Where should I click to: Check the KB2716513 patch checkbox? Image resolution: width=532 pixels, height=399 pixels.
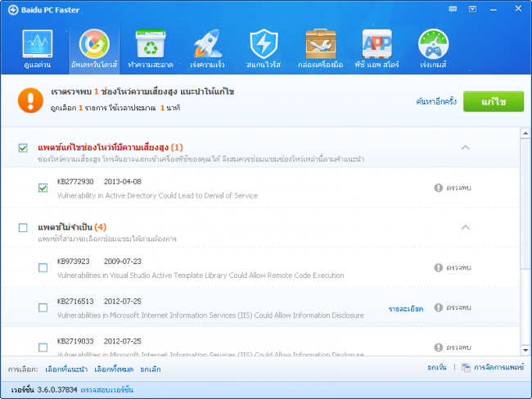[x=43, y=307]
